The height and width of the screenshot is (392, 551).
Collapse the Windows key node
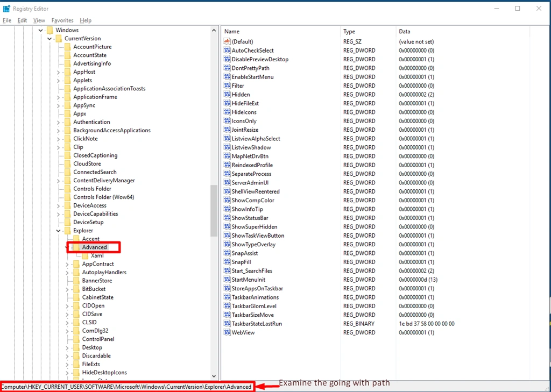coord(41,30)
